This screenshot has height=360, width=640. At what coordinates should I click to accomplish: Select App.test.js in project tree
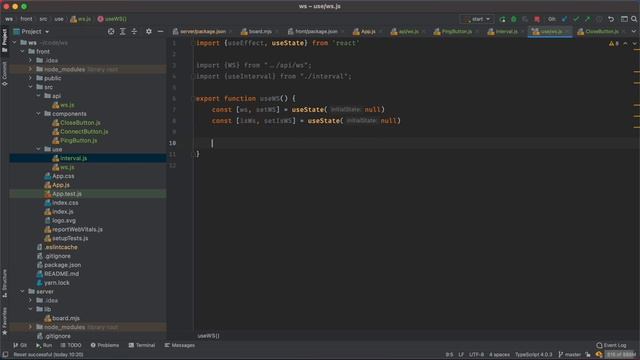click(x=88, y=193)
